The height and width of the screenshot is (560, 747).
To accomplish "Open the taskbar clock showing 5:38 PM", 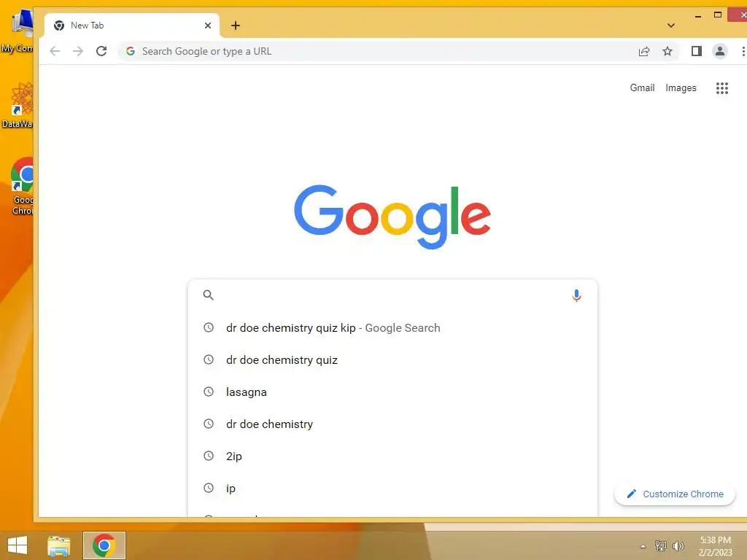I will [715, 545].
